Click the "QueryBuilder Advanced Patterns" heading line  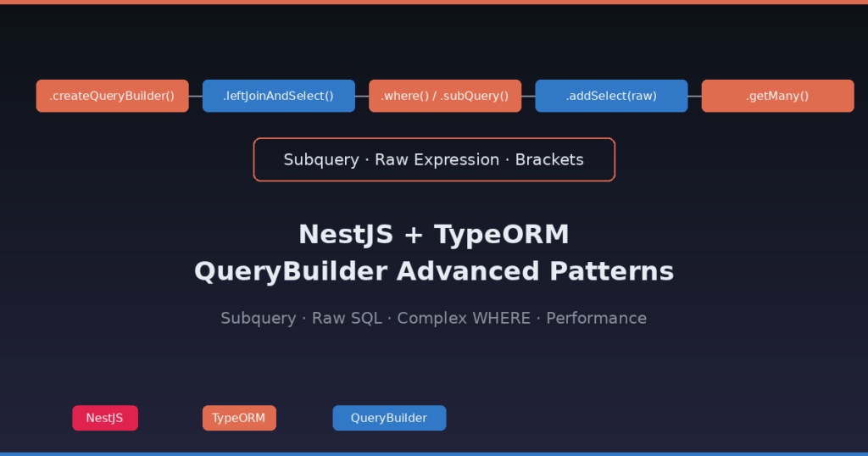tap(433, 271)
